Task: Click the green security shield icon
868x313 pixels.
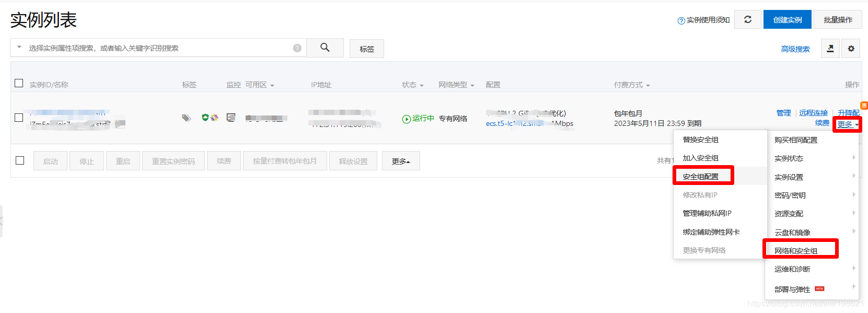Action: click(205, 118)
